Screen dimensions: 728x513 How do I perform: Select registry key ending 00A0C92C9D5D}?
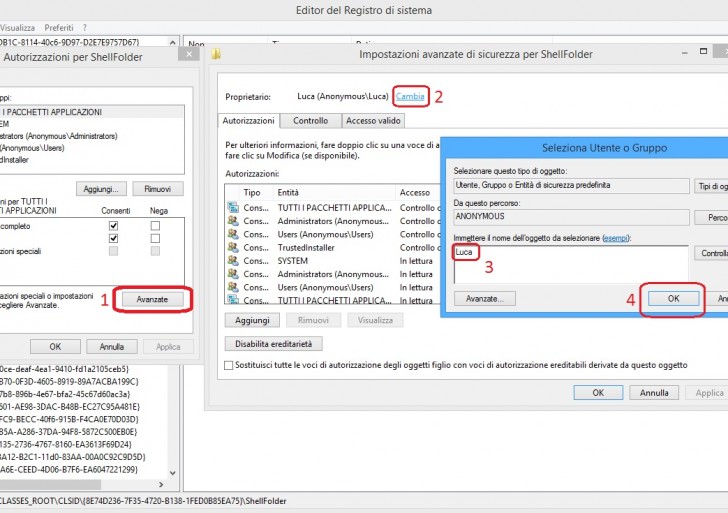[x=72, y=457]
